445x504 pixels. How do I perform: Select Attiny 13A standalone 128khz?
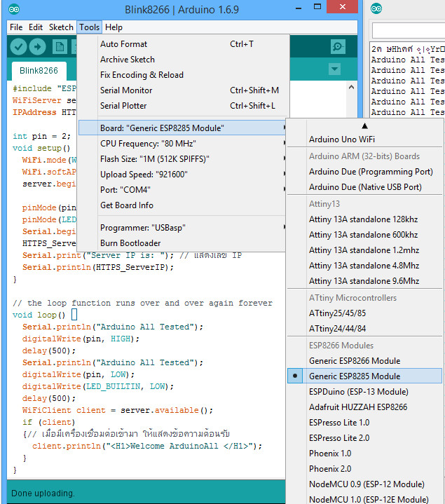(x=364, y=219)
